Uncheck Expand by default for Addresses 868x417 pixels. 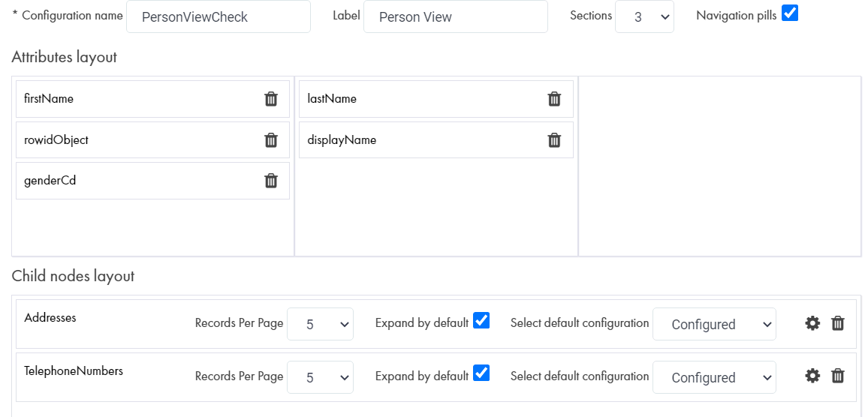pyautogui.click(x=481, y=321)
